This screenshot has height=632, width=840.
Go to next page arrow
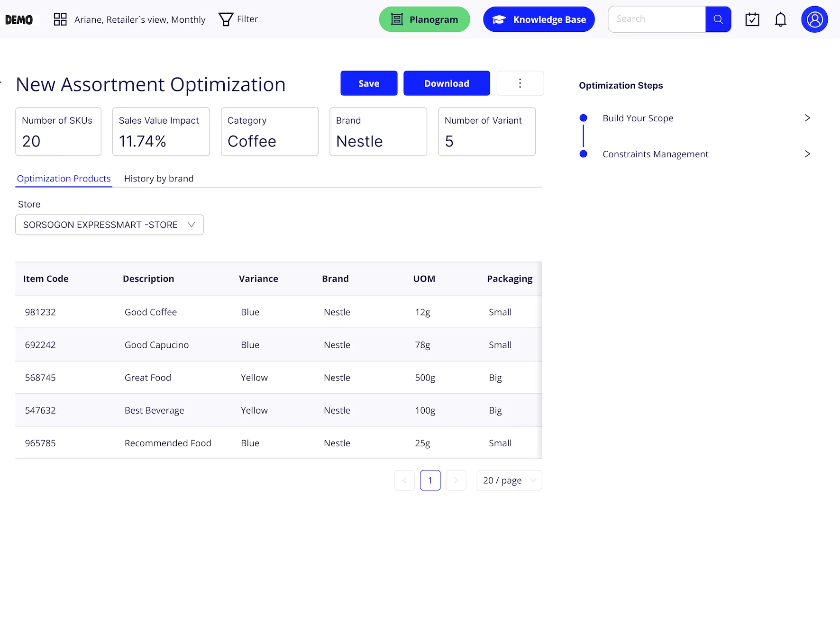coord(456,480)
